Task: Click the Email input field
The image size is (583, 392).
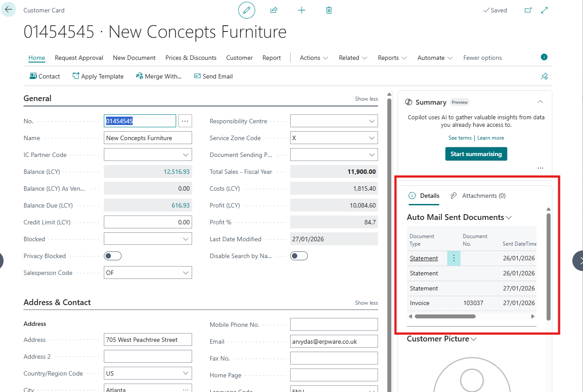Action: click(x=334, y=341)
